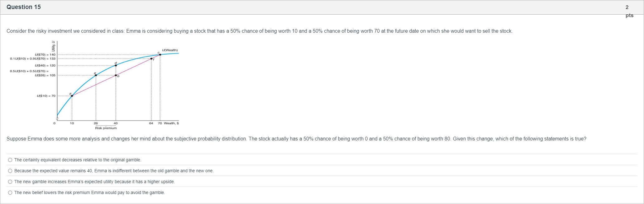The image size is (644, 204).
Task: Click the '0.1U($10) + 0.9U($70) = 133' label
Action: 33,59
